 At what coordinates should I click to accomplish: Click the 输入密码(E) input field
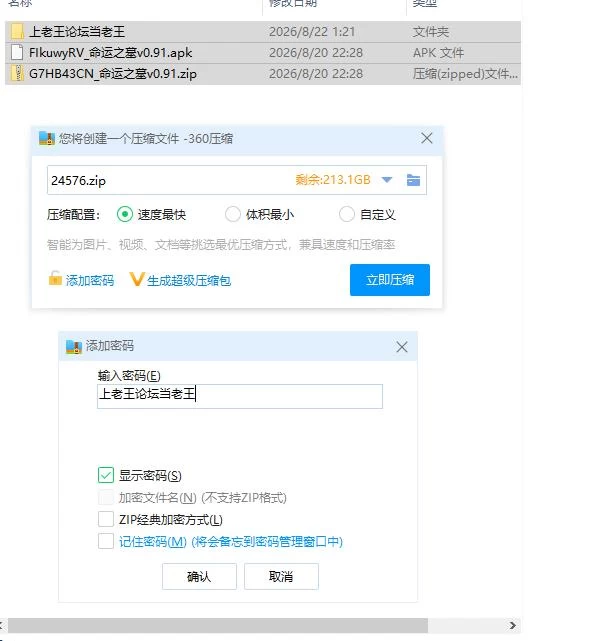click(x=240, y=396)
